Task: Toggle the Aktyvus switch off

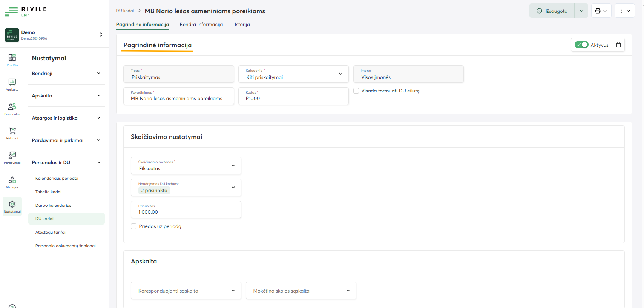Action: [581, 45]
